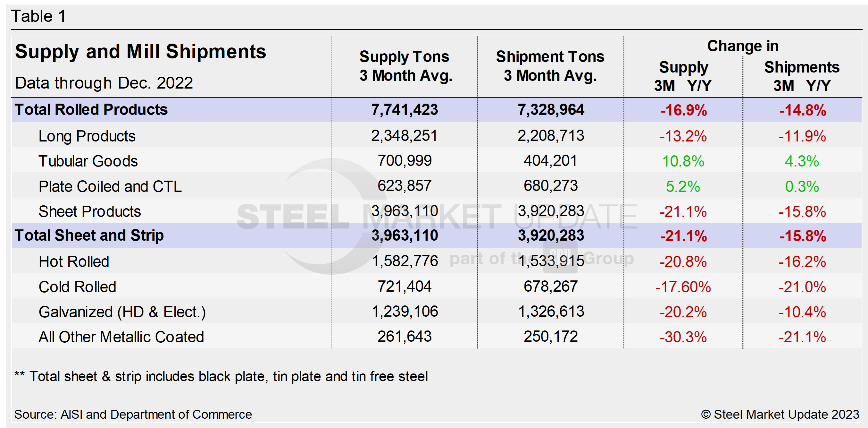Select the 'Total Sheet and Strip' row label
This screenshot has height=428, width=868.
coord(89,235)
